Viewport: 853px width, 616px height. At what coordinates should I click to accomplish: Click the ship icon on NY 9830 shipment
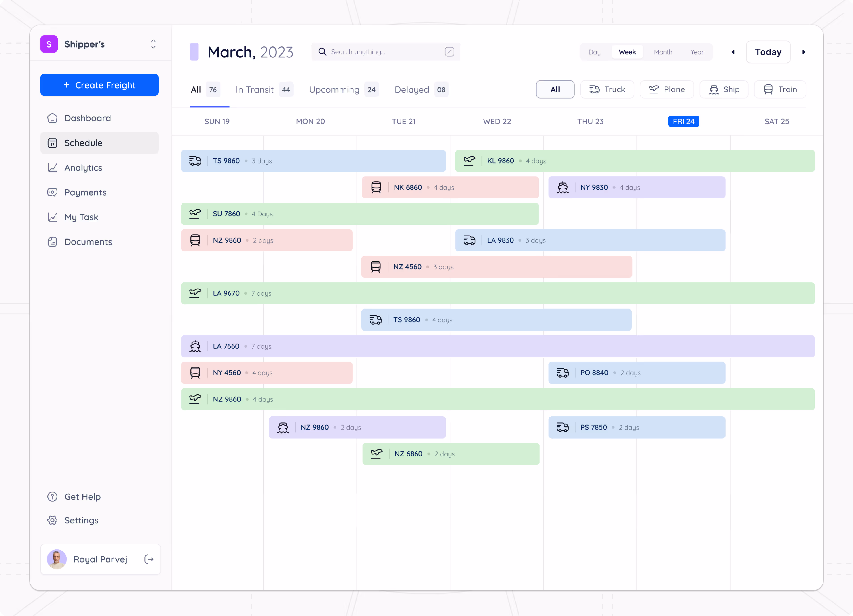[x=563, y=187]
